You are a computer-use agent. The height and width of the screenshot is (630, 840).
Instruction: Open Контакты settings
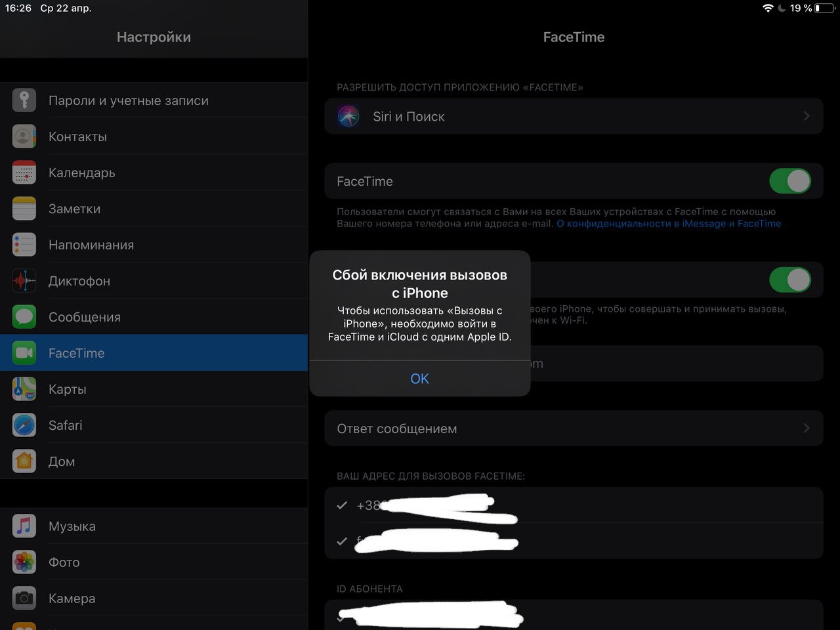click(x=154, y=136)
